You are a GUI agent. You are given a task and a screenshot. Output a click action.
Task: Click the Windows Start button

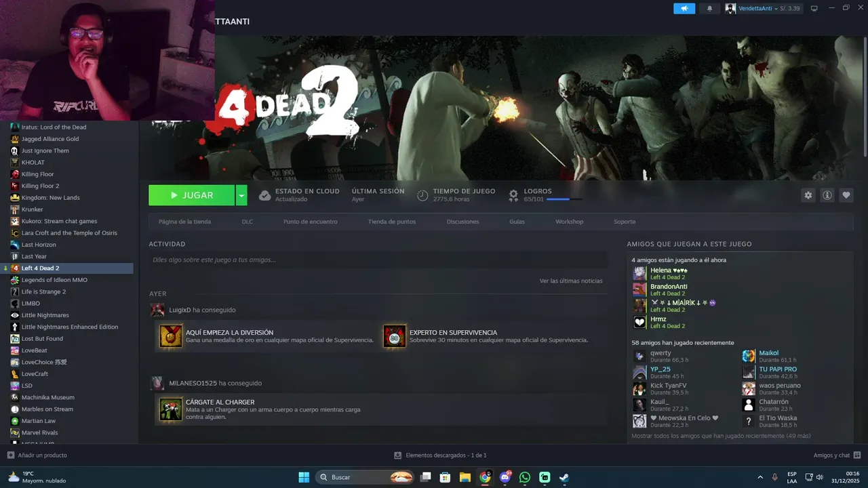click(304, 477)
